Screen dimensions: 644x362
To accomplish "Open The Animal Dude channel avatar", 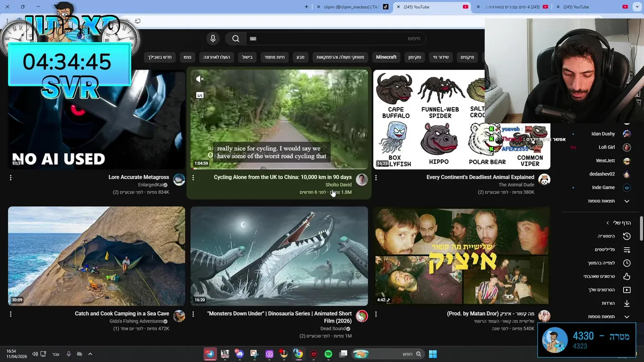I will coord(544,179).
